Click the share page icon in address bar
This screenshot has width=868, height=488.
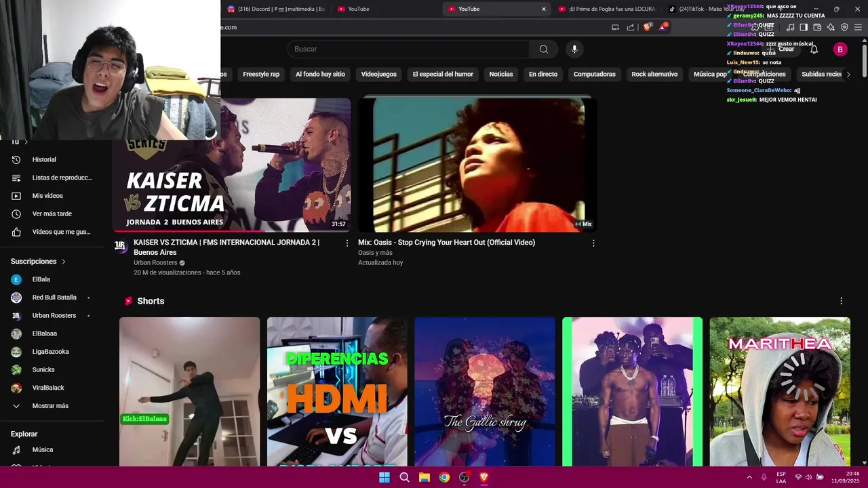pos(631,27)
